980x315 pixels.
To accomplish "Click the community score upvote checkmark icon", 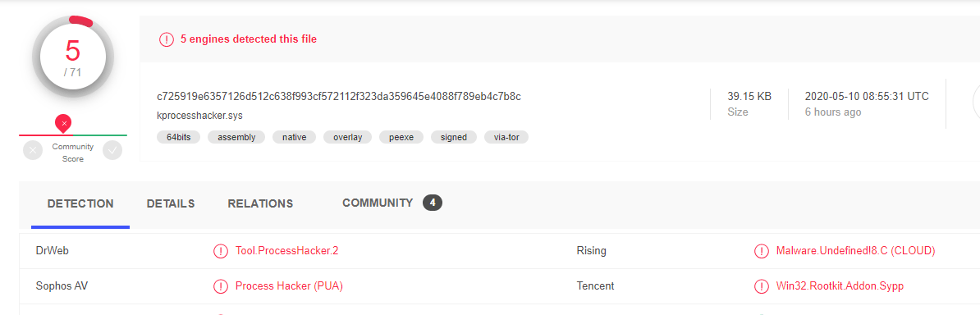I will click(x=112, y=150).
